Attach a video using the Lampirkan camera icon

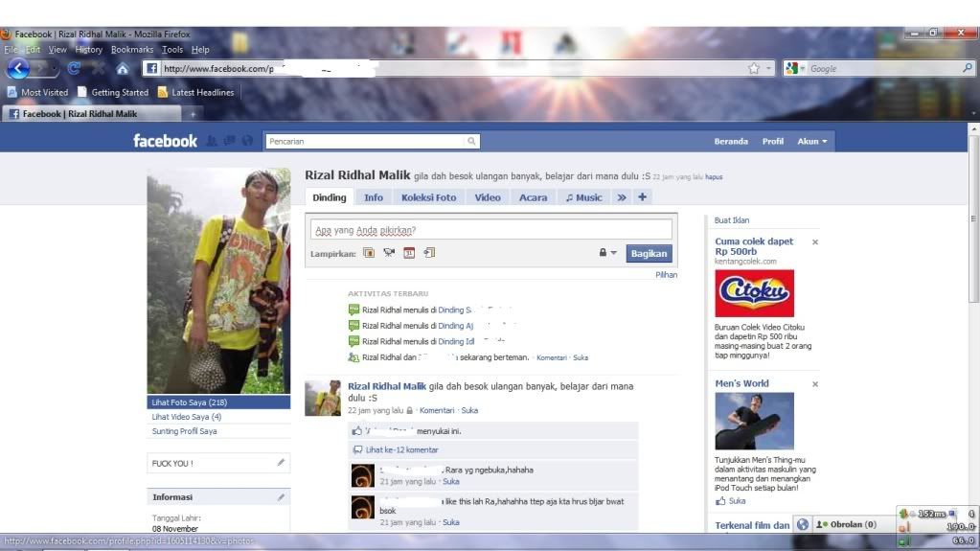pyautogui.click(x=389, y=253)
